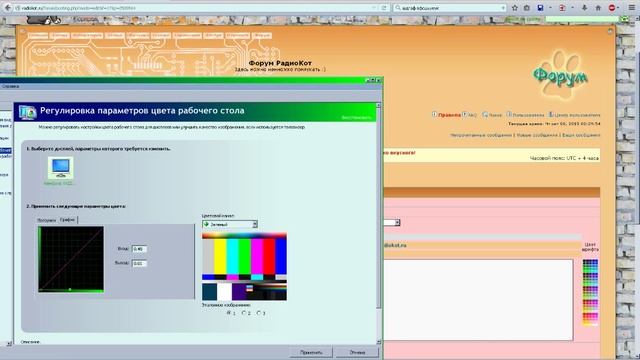Pick a color from the forum font palette

coord(590,292)
